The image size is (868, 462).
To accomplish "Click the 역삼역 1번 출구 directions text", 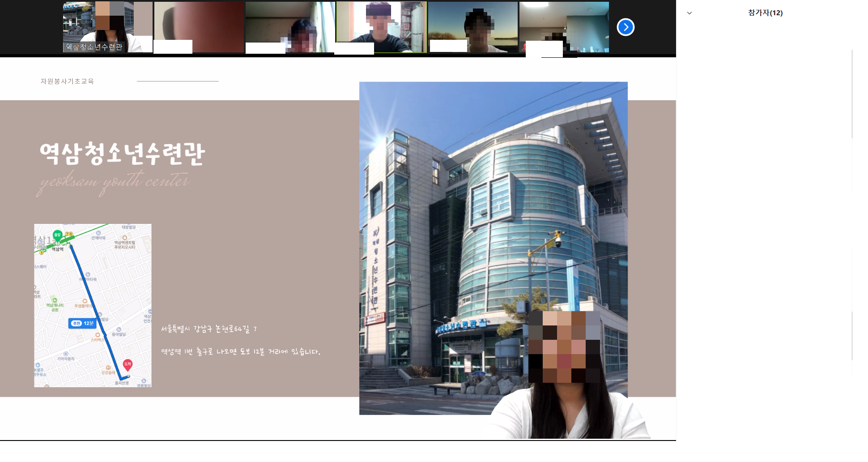I will point(241,352).
